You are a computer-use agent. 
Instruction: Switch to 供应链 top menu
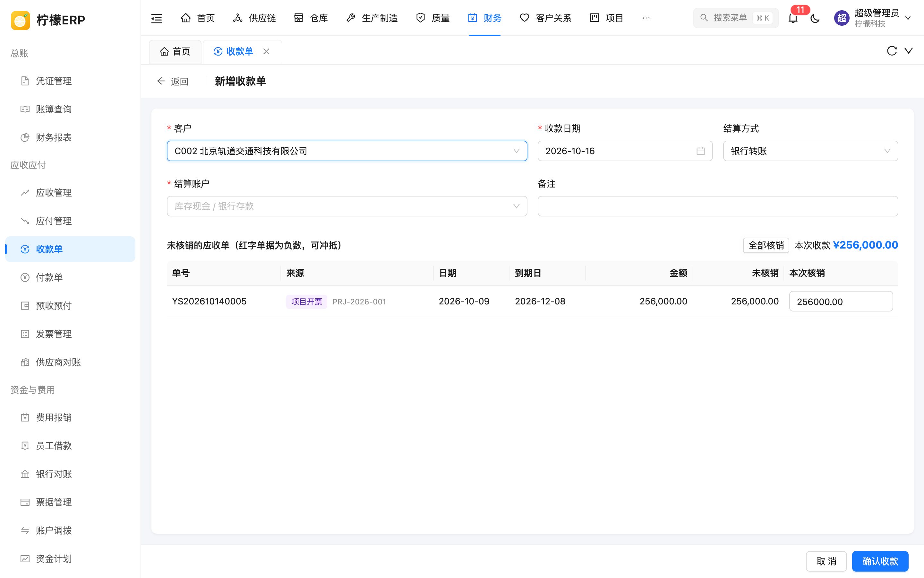[254, 18]
